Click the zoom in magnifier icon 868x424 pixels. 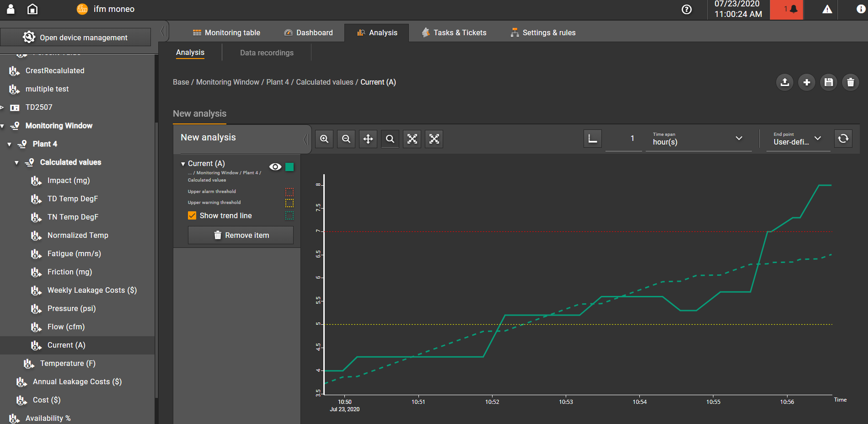tap(324, 139)
